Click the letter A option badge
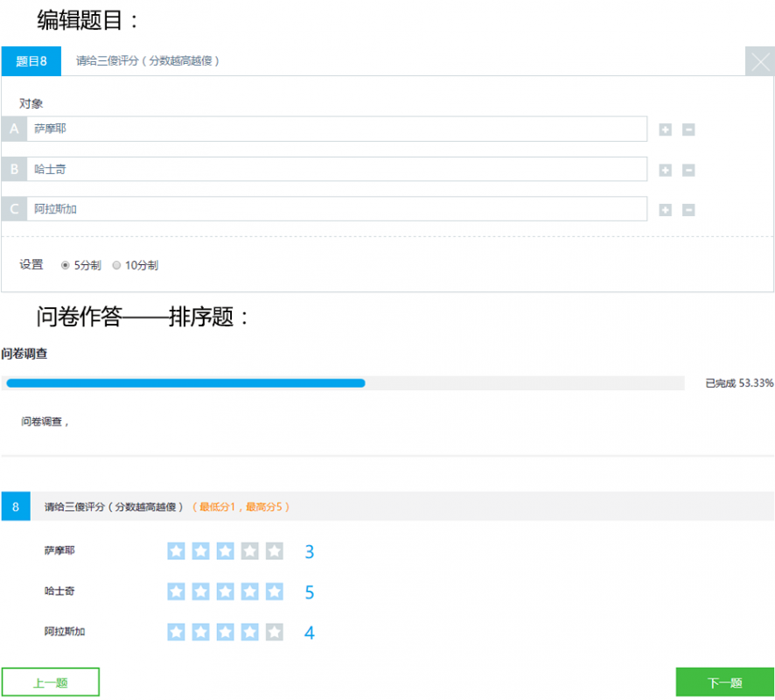Viewport: 775px width, 700px height. [x=14, y=129]
